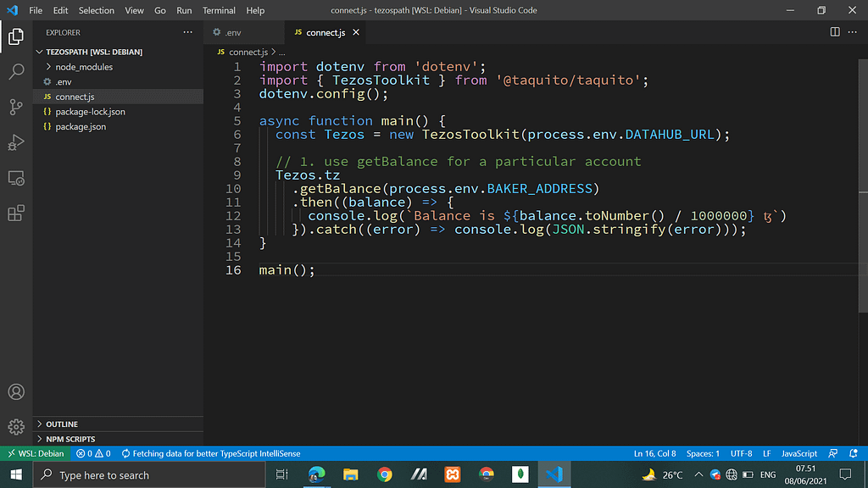Open the Windows Start menu
The height and width of the screenshot is (488, 868).
tap(16, 474)
